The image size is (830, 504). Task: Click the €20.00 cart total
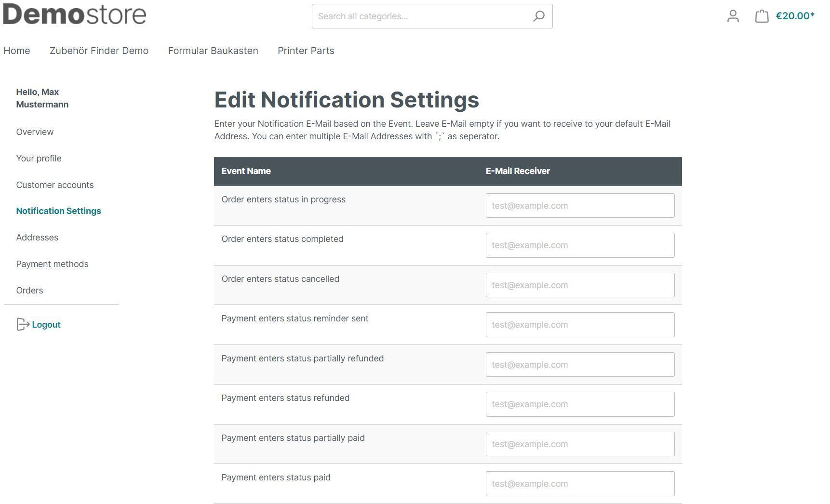point(795,16)
